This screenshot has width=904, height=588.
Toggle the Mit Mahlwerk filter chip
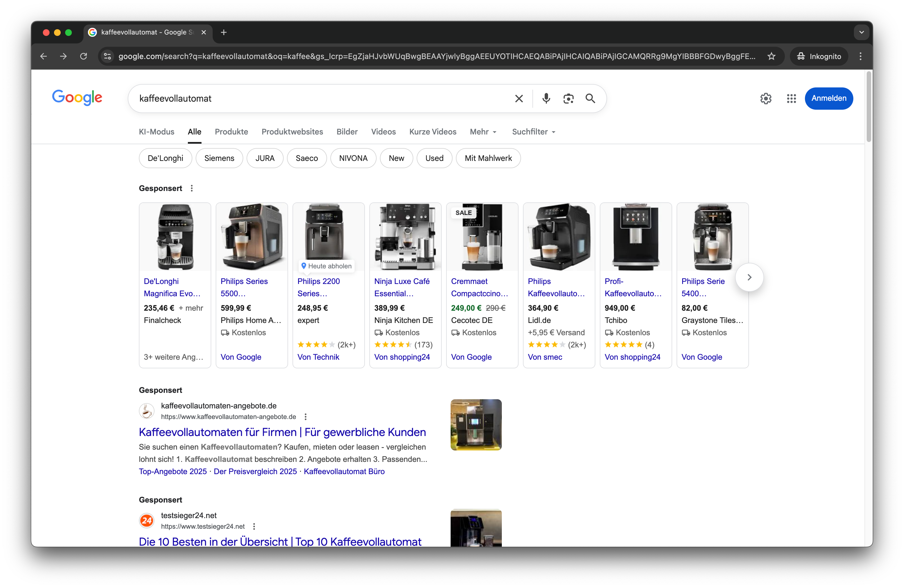coord(488,158)
